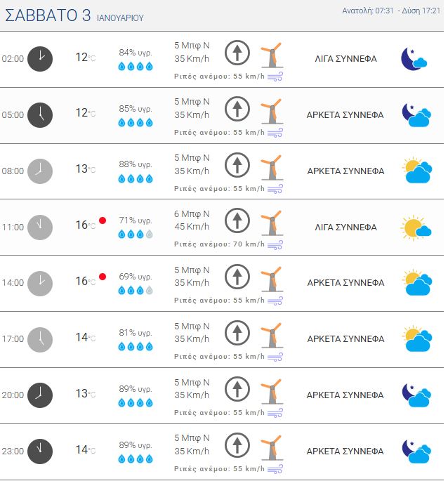Click the wind gust icon at 17:00

click(275, 357)
